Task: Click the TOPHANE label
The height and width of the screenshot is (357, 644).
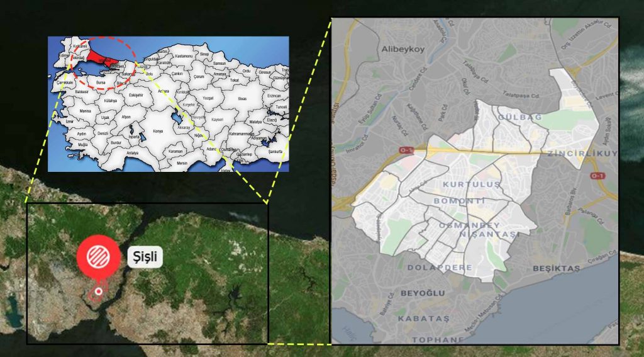Action: click(438, 340)
